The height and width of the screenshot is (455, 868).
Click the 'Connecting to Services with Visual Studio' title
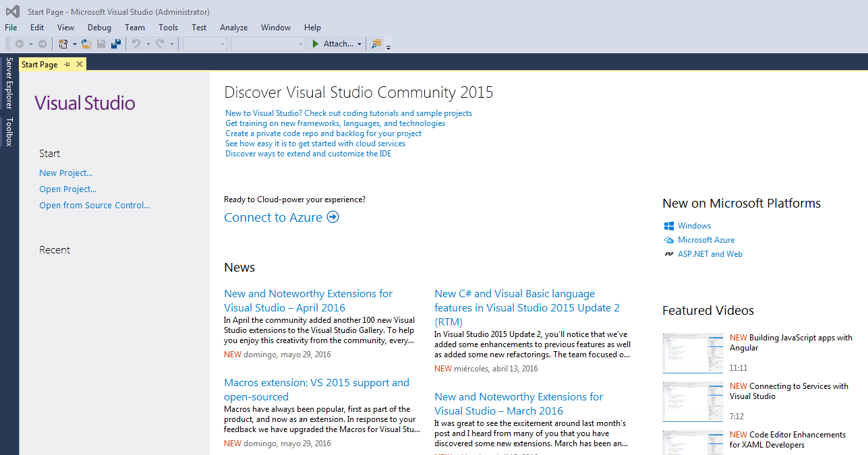coord(789,392)
